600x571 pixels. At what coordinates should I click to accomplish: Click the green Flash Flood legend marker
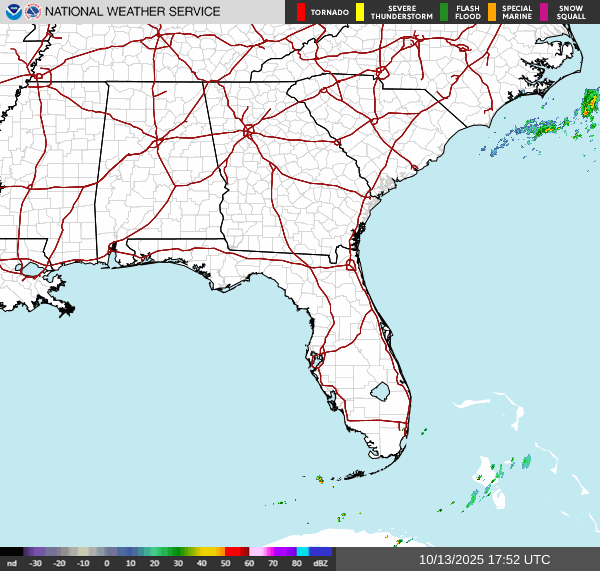[444, 12]
